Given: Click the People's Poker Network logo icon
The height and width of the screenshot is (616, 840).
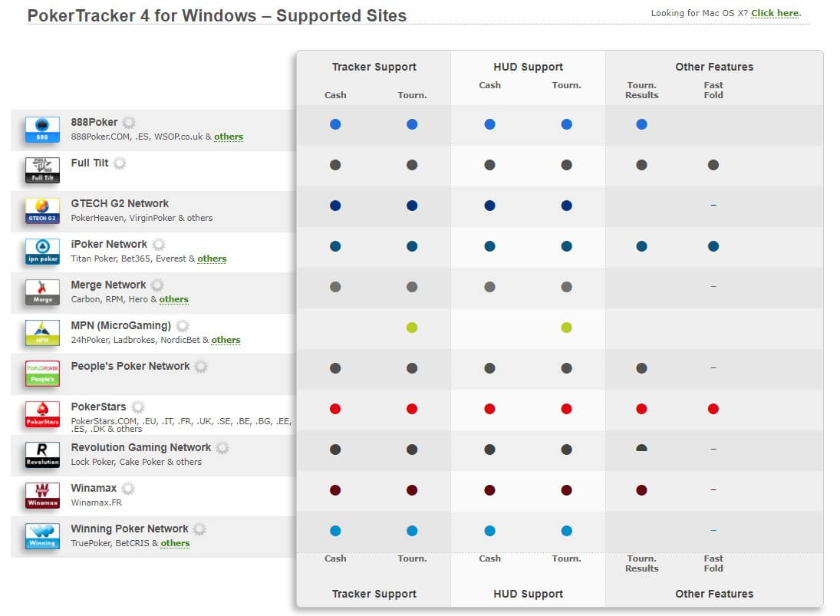Looking at the screenshot, I should pos(42,374).
